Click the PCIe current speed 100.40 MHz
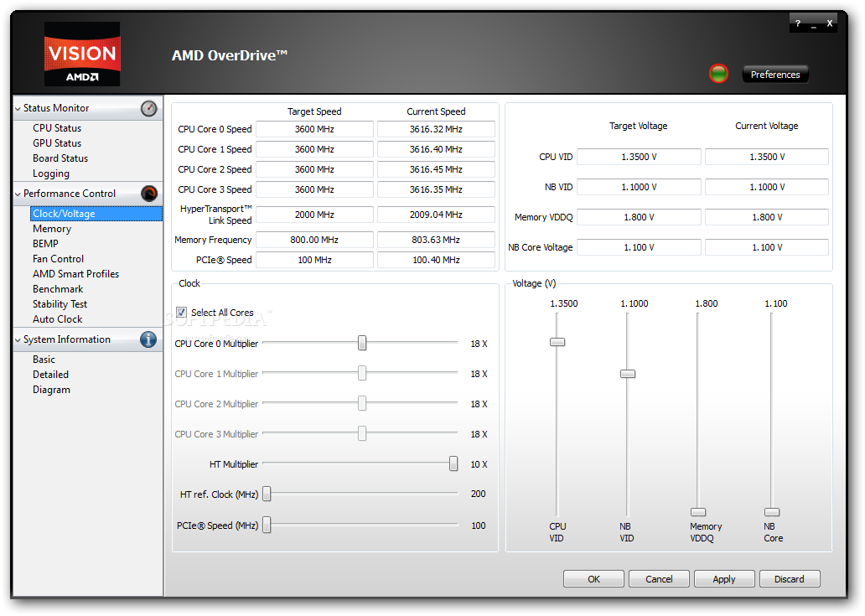This screenshot has height=616, width=865. tap(436, 260)
